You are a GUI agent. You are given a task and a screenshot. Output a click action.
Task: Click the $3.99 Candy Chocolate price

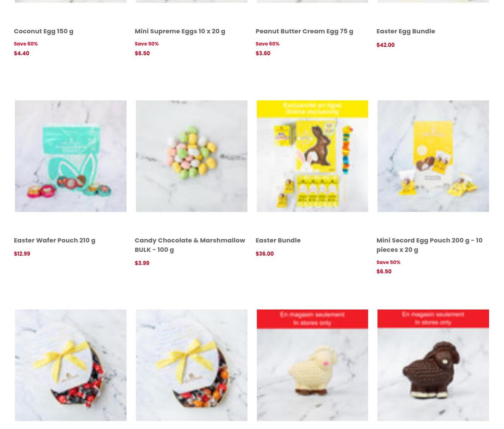coord(142,263)
